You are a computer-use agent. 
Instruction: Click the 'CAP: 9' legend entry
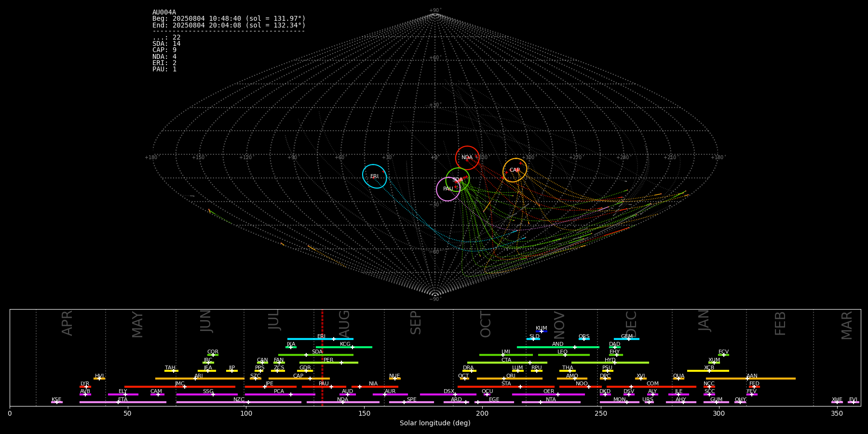164,50
